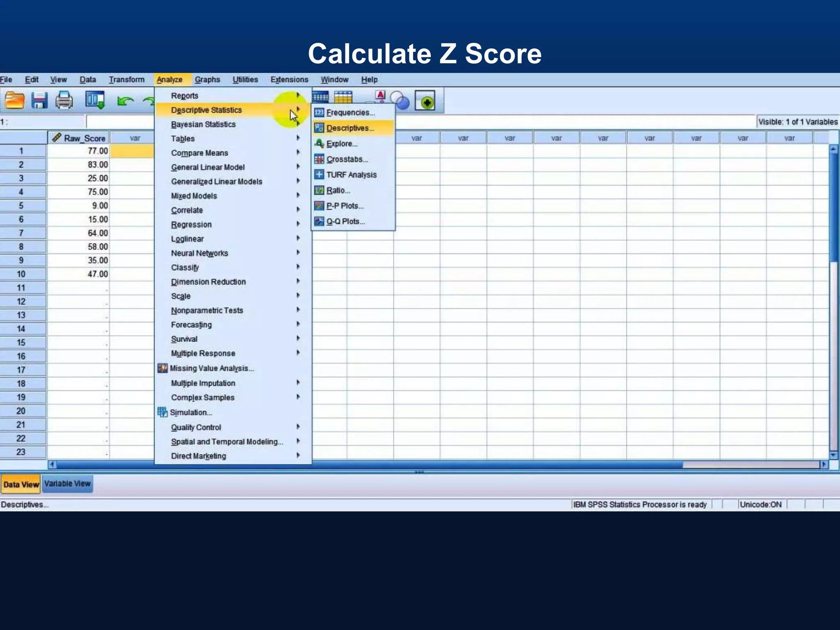The image size is (840, 630).
Task: Open the Graphs menu
Action: point(208,80)
